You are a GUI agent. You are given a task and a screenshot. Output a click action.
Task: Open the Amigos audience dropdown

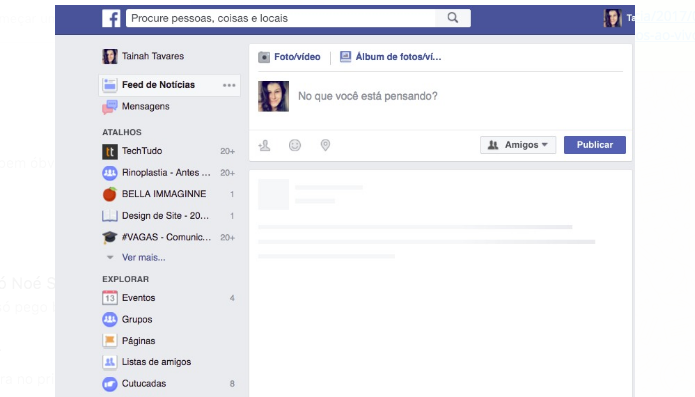518,145
